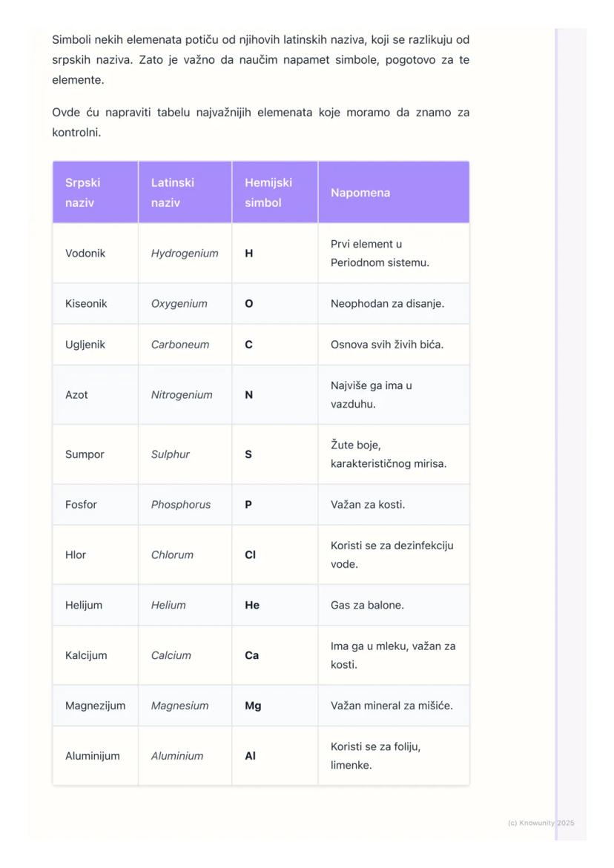The height and width of the screenshot is (868, 614).
Task: Click the note "Žute boje, karakterističnog mirisa."
Action: tap(389, 454)
